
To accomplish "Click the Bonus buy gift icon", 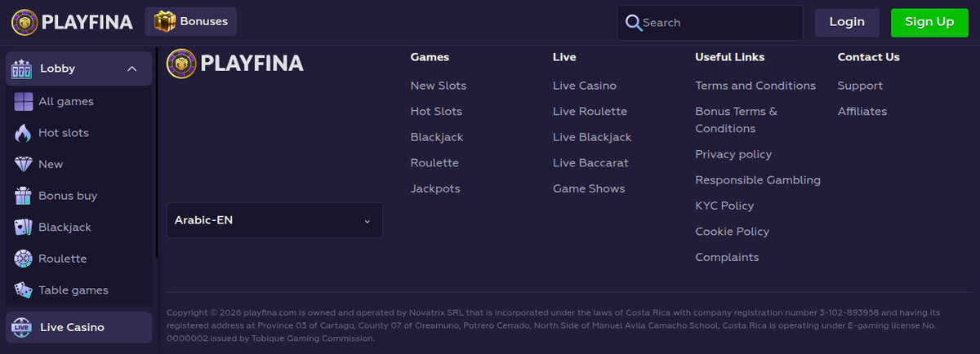I will (x=23, y=196).
